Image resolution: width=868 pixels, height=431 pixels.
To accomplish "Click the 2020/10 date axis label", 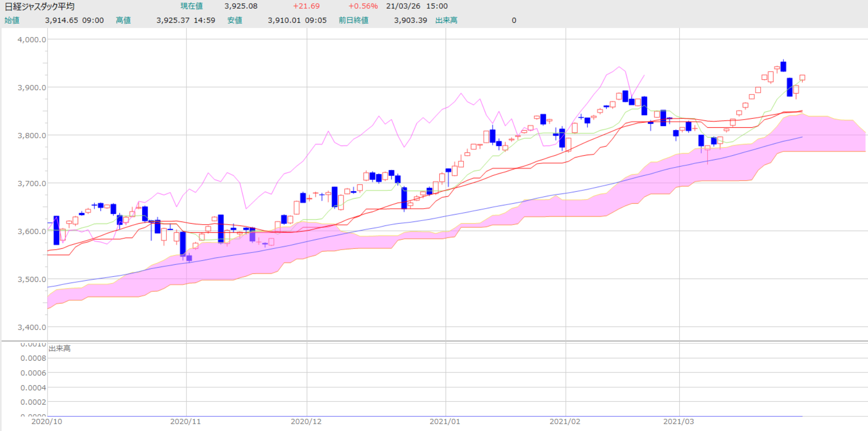I will pyautogui.click(x=47, y=421).
